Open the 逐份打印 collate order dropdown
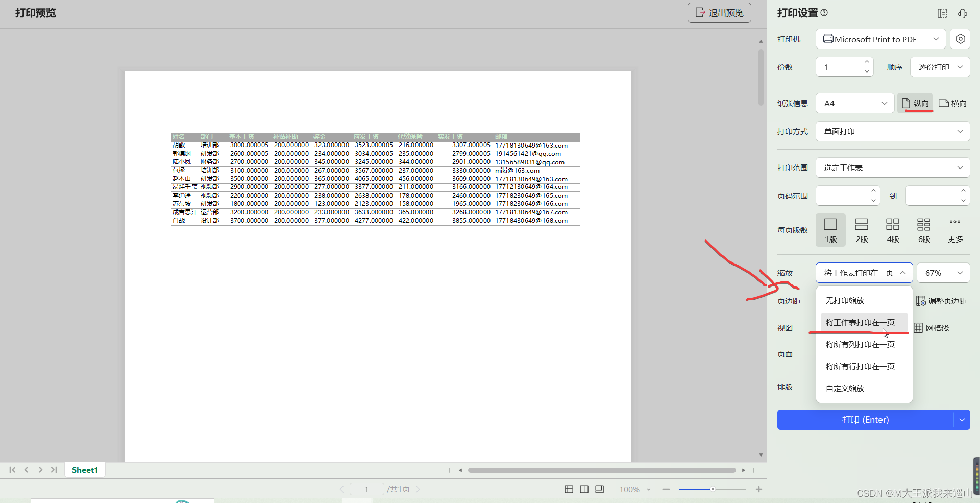Image resolution: width=980 pixels, height=503 pixels. (x=940, y=67)
